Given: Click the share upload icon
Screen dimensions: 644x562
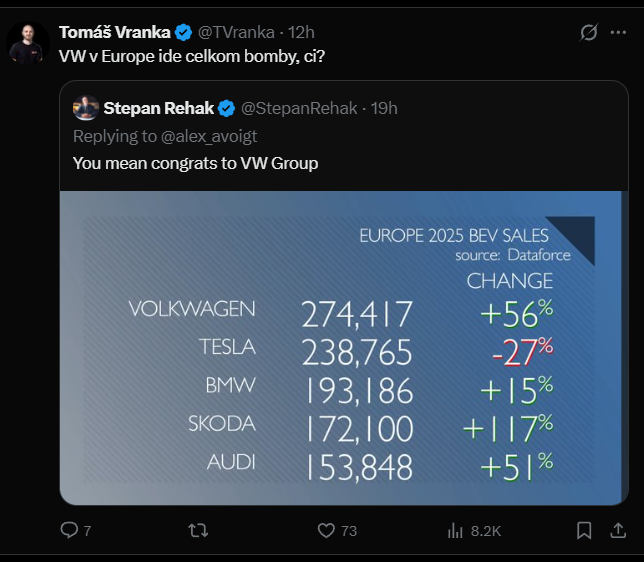Looking at the screenshot, I should (x=620, y=530).
